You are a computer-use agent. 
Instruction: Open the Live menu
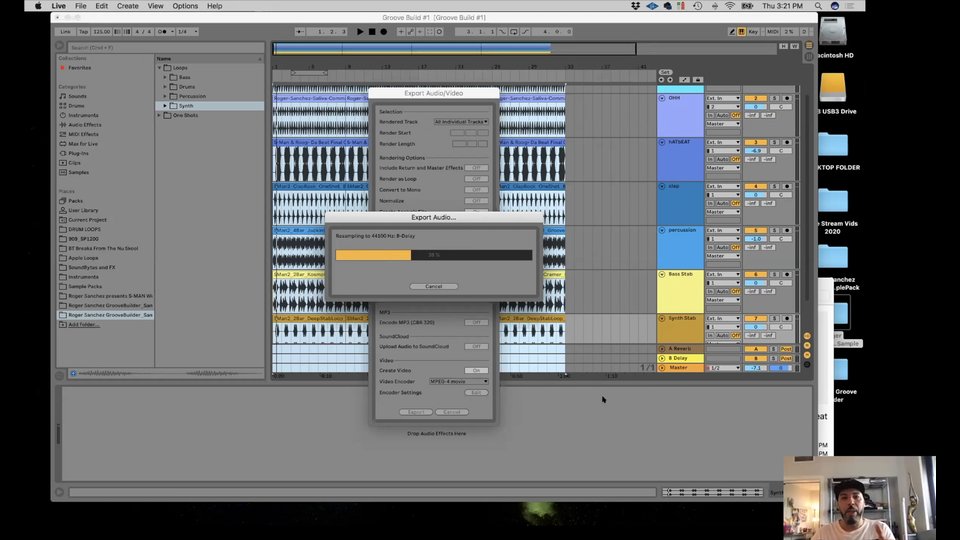pos(59,6)
